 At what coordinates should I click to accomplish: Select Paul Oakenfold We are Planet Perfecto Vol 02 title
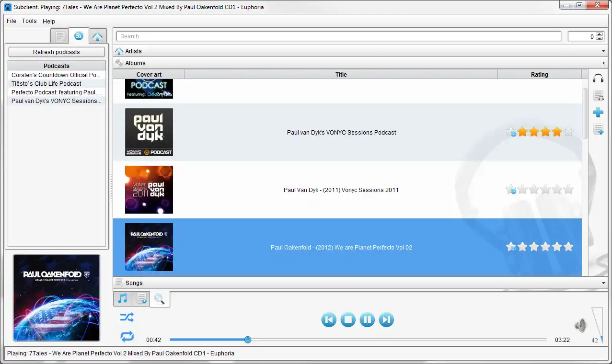(x=341, y=248)
